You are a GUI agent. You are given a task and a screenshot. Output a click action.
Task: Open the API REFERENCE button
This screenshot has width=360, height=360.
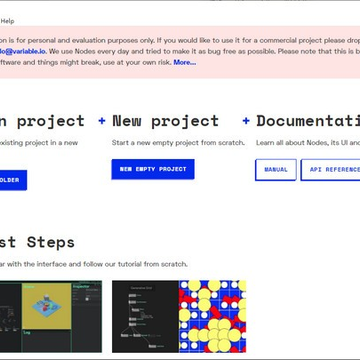(330, 170)
